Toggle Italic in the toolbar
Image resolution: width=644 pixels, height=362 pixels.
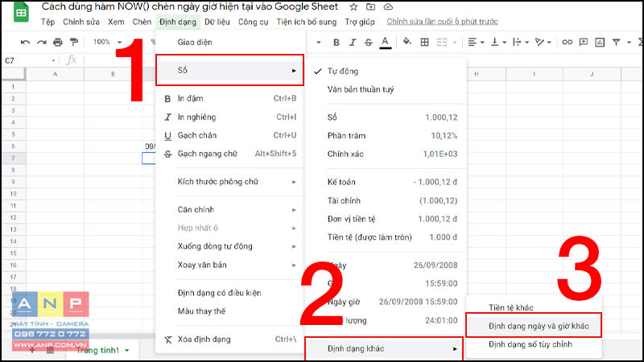point(353,43)
